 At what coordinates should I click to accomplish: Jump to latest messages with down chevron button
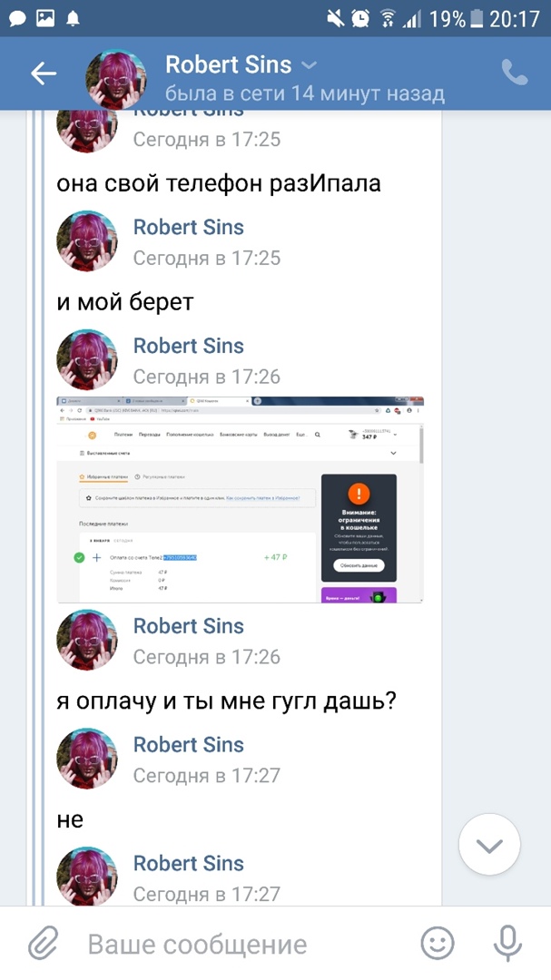[489, 845]
